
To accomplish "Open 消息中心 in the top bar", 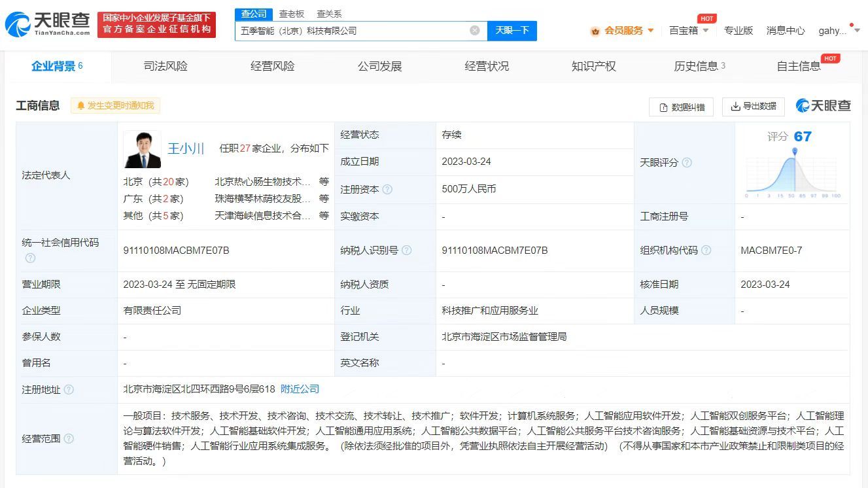I will click(786, 30).
